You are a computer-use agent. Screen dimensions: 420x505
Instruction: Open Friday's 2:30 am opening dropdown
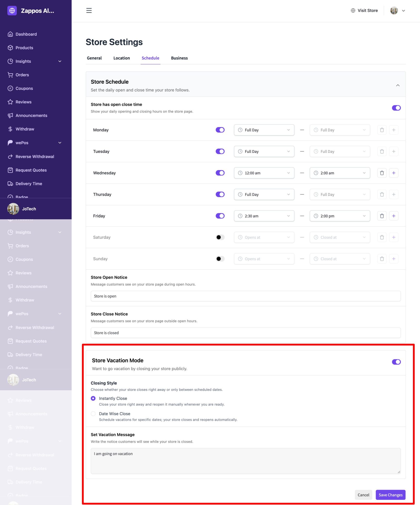(x=264, y=216)
